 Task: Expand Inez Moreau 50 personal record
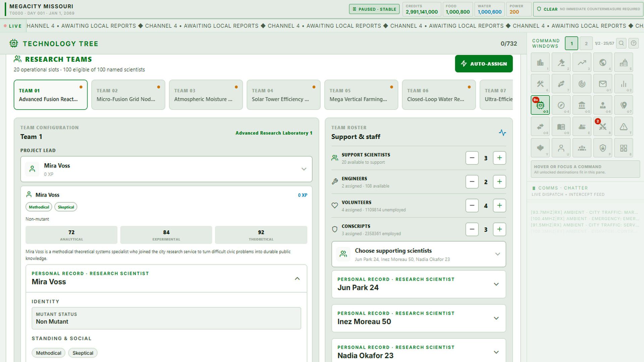click(419, 318)
